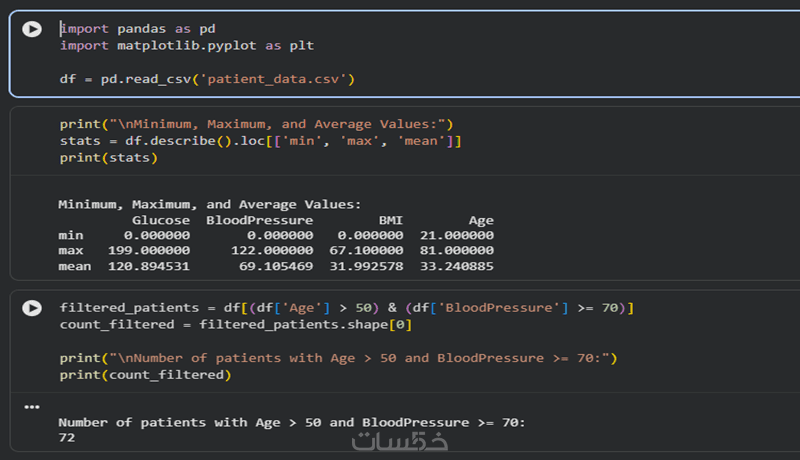The image size is (800, 460).
Task: Click the Glucose column header in output
Action: pos(160,220)
